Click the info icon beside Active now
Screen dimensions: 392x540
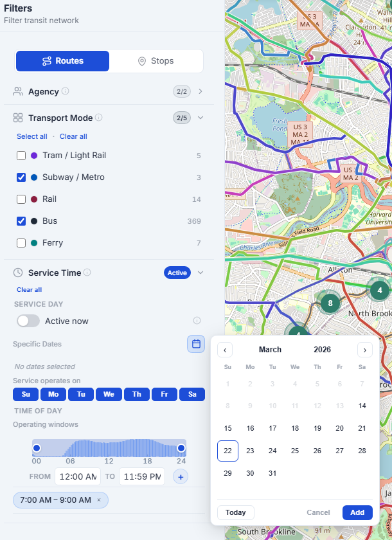point(197,321)
